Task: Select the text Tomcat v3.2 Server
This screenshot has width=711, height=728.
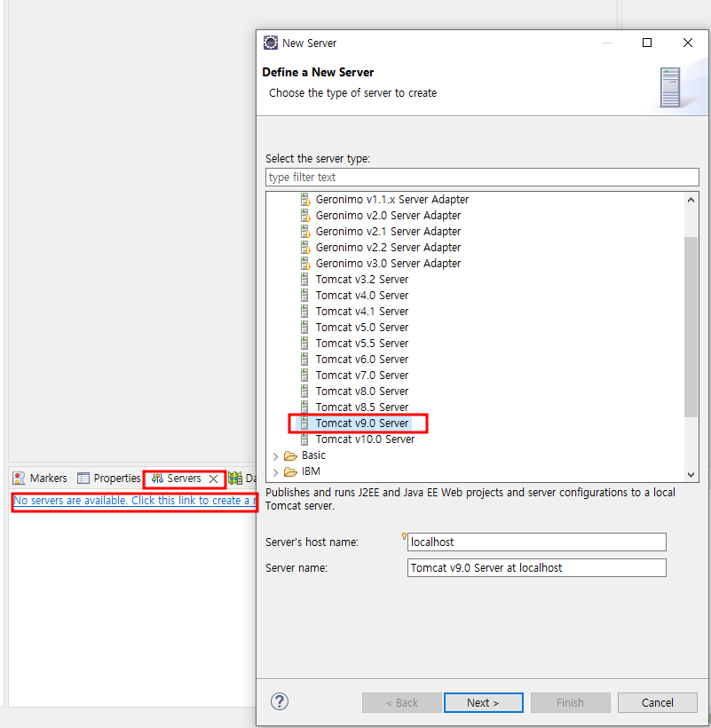Action: [x=362, y=280]
